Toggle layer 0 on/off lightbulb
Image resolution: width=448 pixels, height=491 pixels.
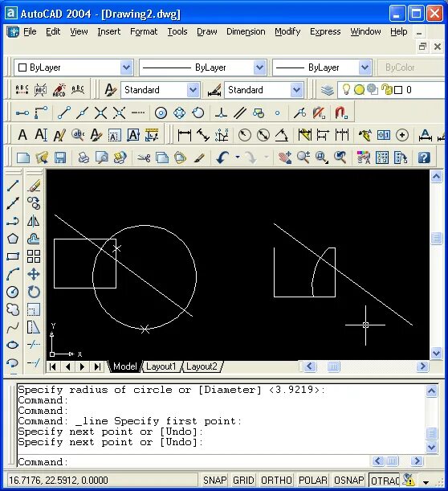(x=346, y=90)
